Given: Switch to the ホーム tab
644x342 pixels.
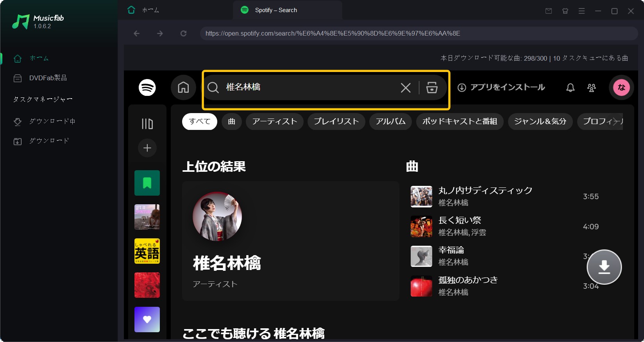Looking at the screenshot, I should 143,10.
